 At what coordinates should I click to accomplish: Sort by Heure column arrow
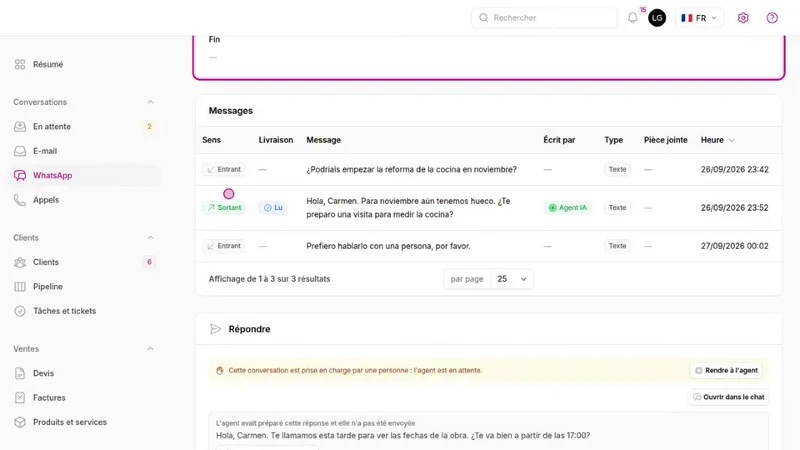click(x=732, y=140)
